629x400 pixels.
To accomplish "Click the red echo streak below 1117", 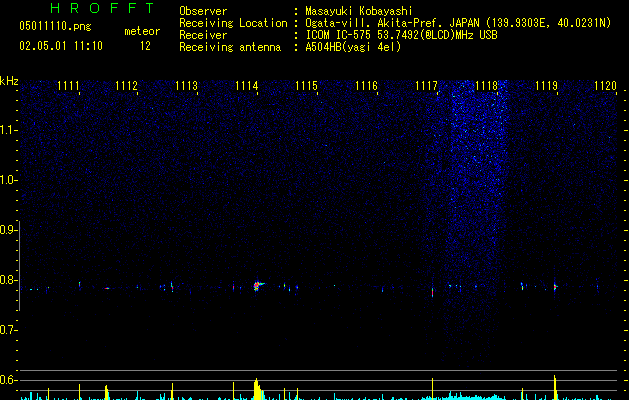I will point(432,292).
